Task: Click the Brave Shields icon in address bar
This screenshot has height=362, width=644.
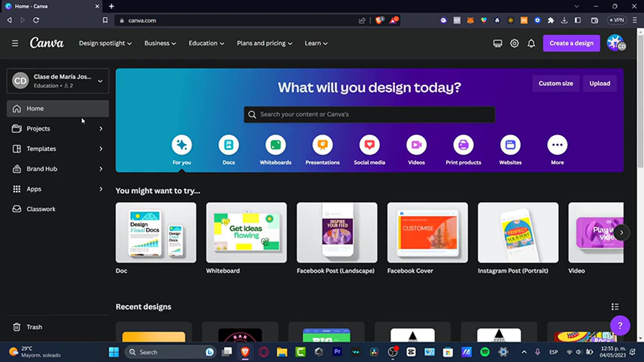Action: (379, 20)
